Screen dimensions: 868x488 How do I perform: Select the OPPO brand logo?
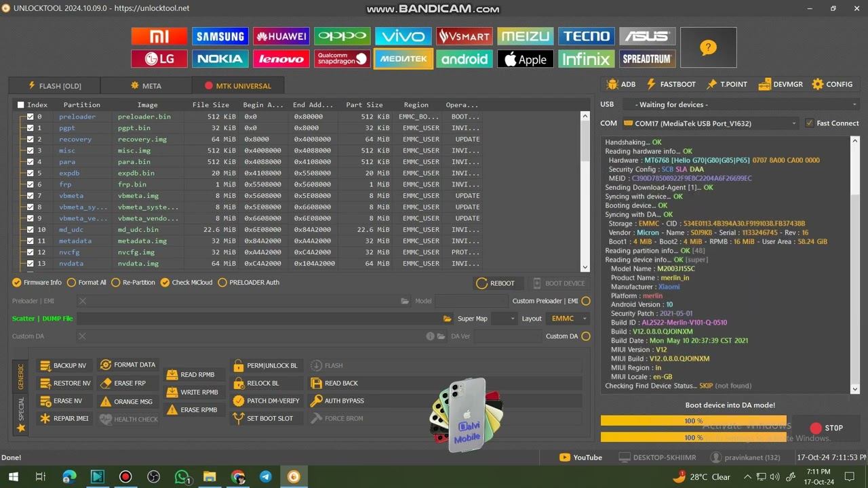point(342,37)
